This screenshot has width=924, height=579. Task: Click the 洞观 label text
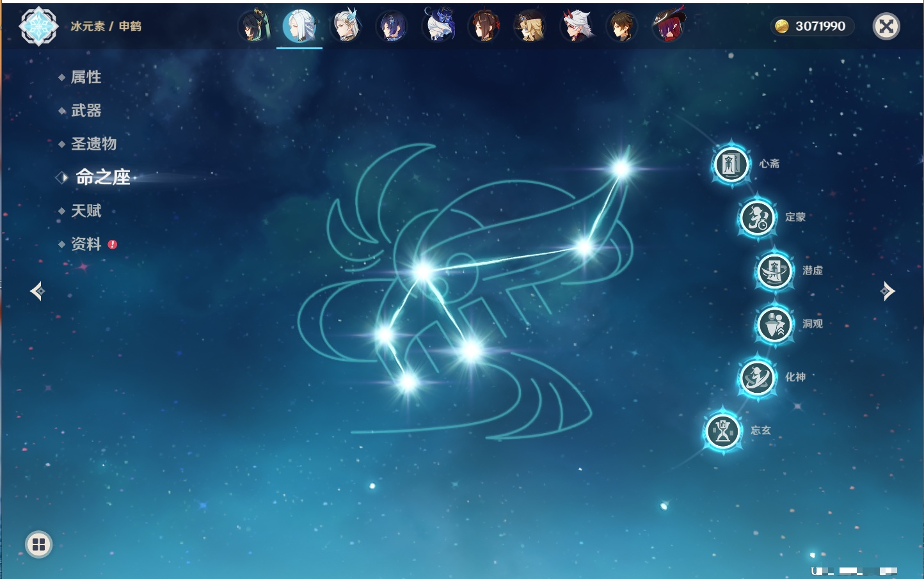coord(813,324)
